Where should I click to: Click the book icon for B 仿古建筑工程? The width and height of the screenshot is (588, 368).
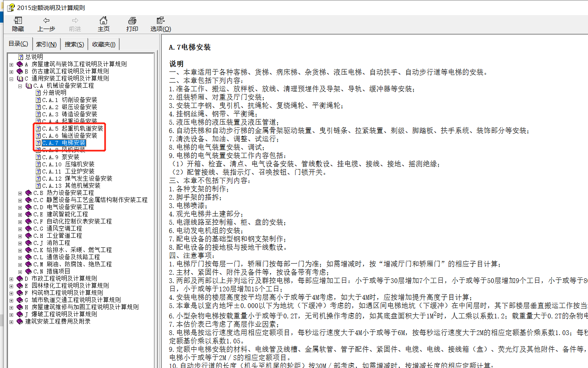tap(20, 71)
